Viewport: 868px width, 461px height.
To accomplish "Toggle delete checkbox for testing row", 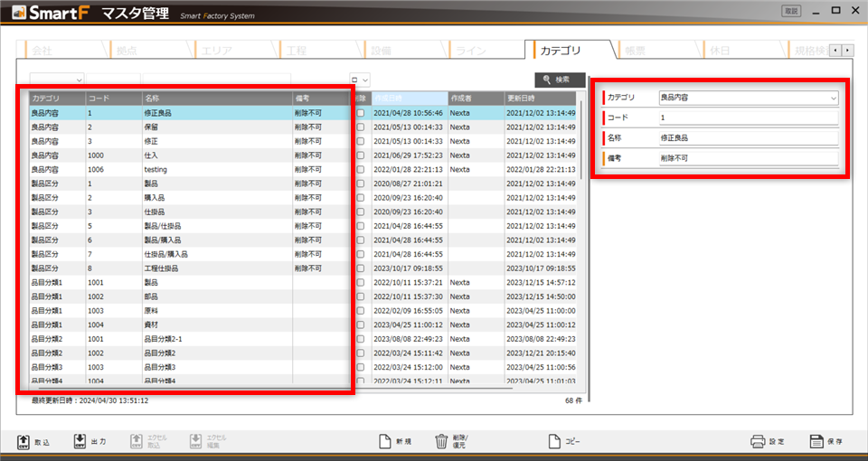I will coord(361,169).
